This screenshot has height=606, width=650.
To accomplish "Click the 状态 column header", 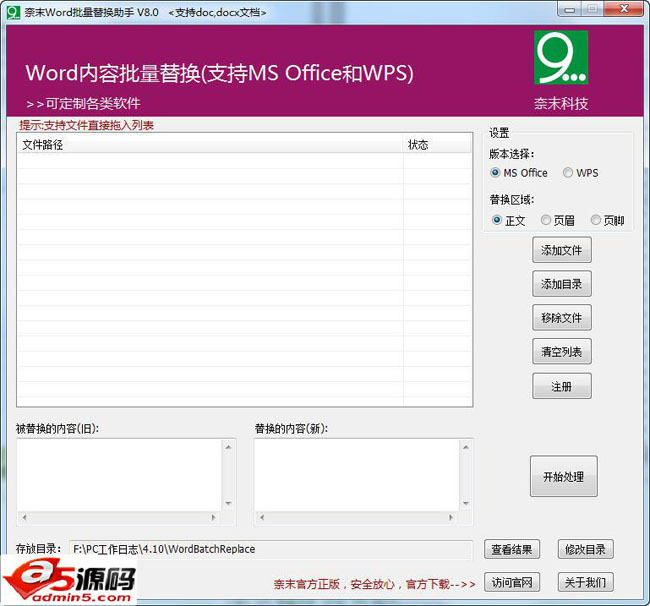I will [x=437, y=145].
